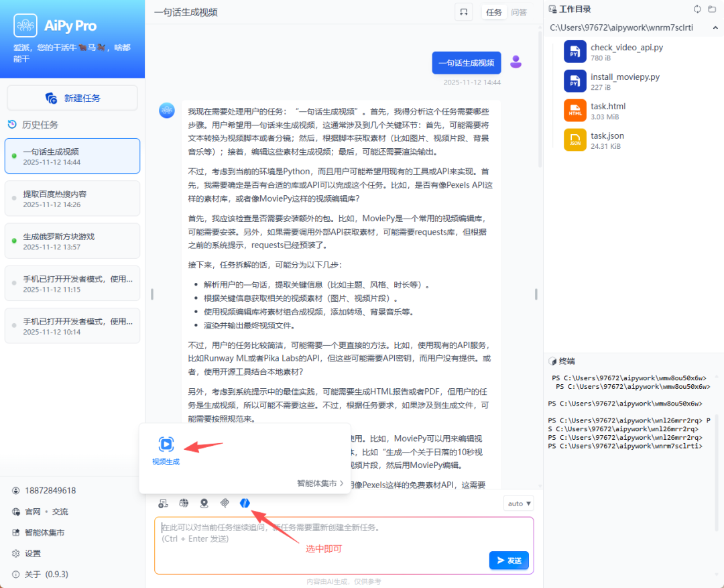Click the 一句话生成视频 user message bubble
Screen dimensions: 724x588
(x=467, y=63)
